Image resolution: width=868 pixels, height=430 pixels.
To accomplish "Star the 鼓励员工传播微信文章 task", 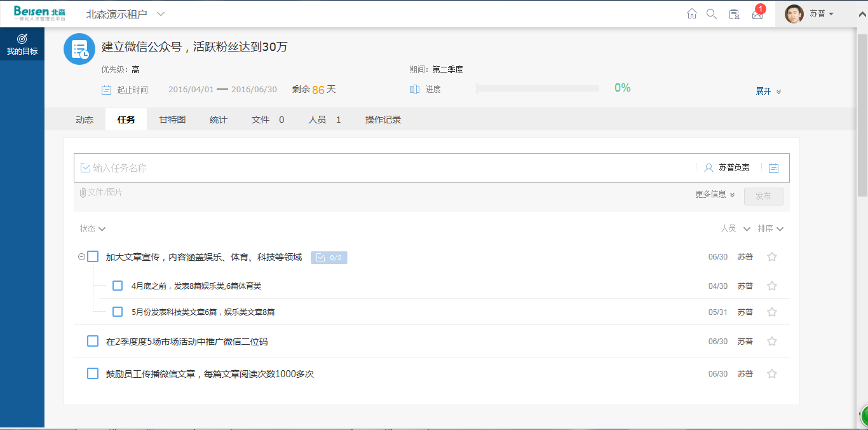I will point(772,374).
